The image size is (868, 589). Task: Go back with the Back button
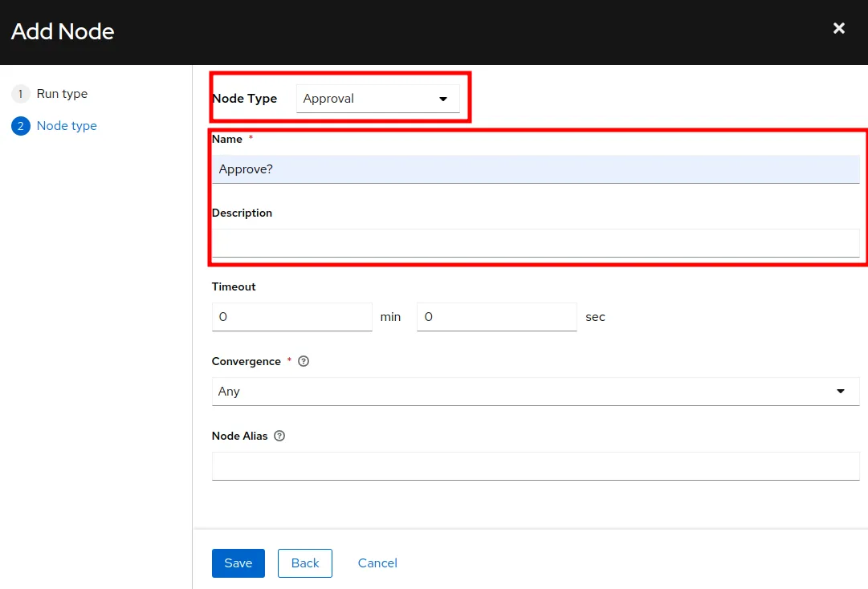[x=305, y=563]
